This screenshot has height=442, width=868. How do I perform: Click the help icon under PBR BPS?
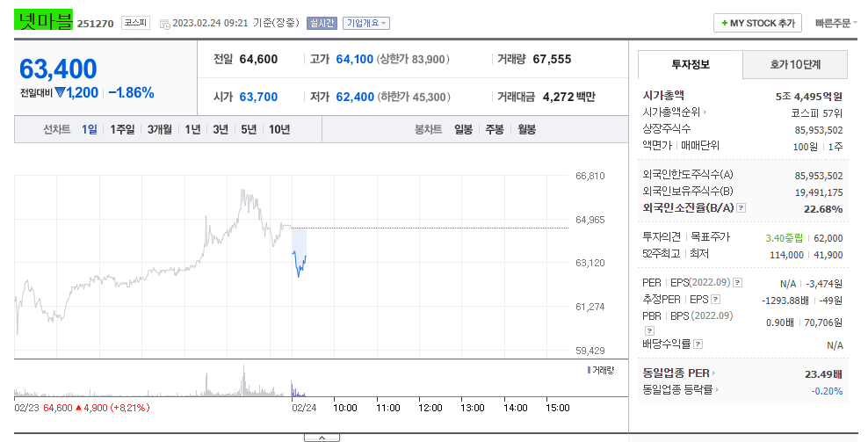point(649,330)
